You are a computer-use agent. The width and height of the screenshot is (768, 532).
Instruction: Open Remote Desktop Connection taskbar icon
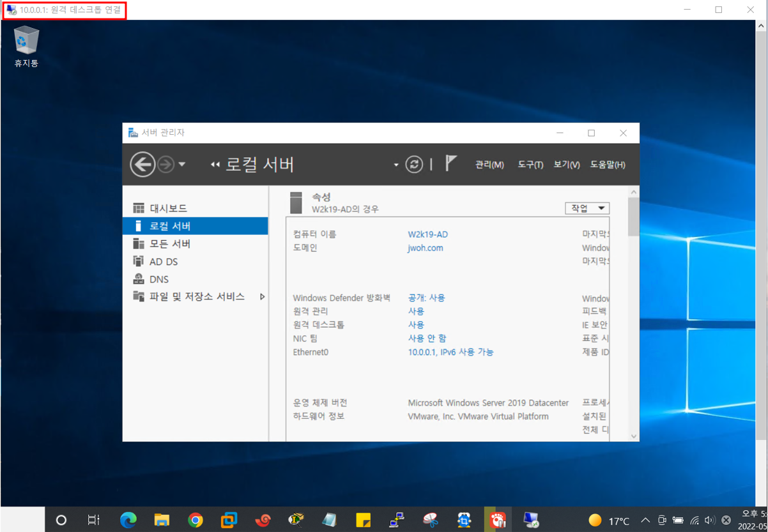point(531,520)
